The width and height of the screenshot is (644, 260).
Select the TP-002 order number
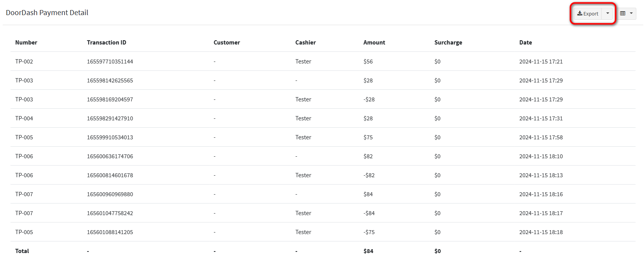pyautogui.click(x=24, y=62)
